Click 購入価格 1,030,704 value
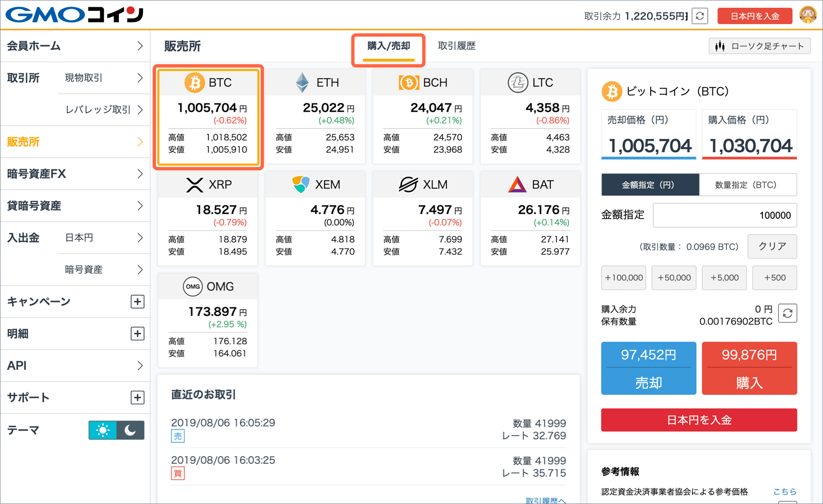 [750, 146]
